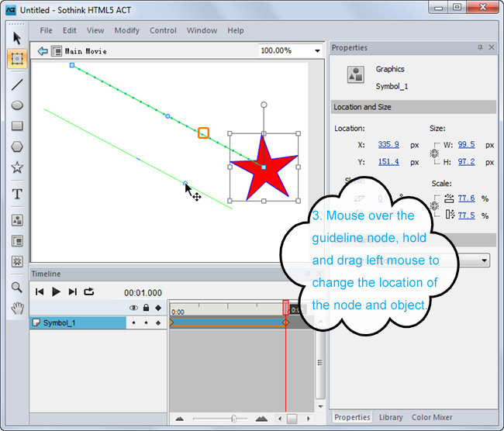The height and width of the screenshot is (431, 504).
Task: Pin the Properties panel
Action: point(480,47)
